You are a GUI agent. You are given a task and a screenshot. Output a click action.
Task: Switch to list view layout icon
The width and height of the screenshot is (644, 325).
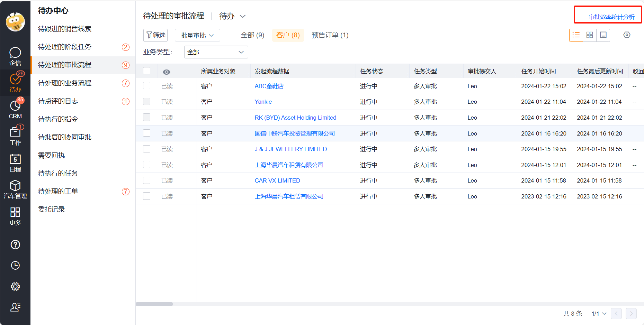point(576,35)
